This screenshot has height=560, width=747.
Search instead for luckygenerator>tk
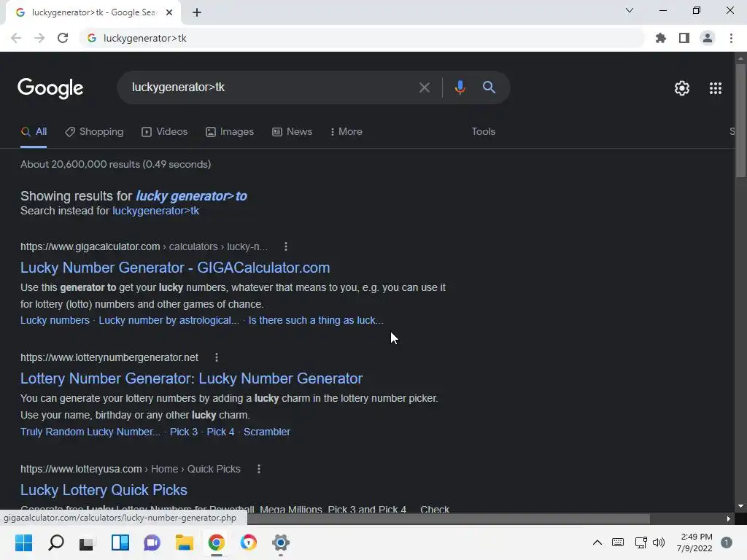[156, 211]
